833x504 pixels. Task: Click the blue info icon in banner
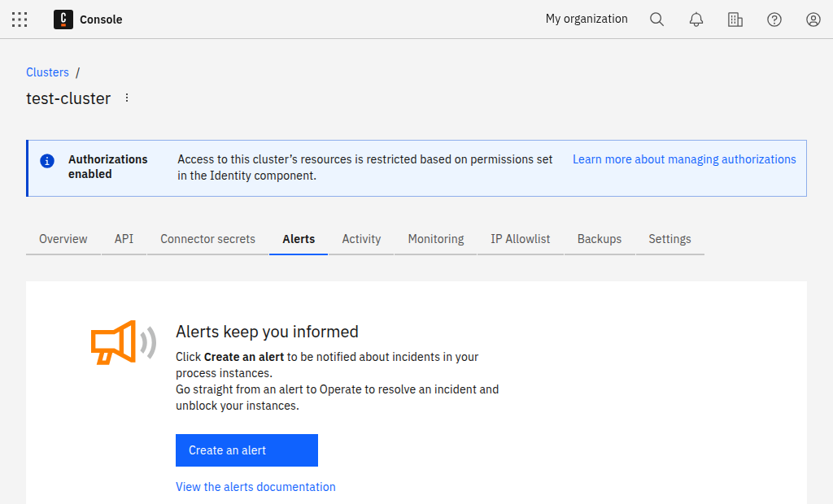pyautogui.click(x=48, y=160)
